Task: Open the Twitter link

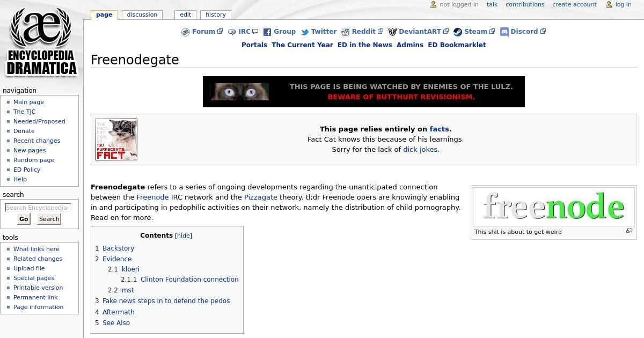Action: pyautogui.click(x=324, y=32)
